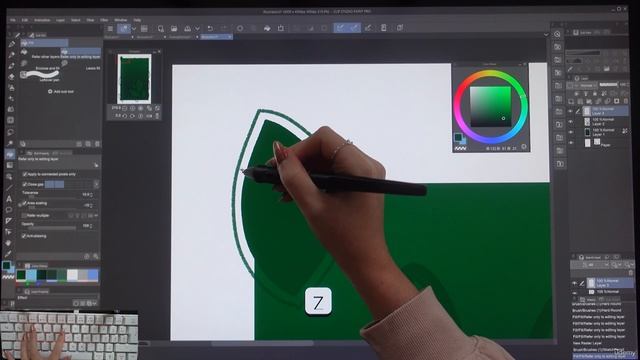Toggle the 'Anti-aliasing' checkbox
This screenshot has height=360, width=640.
(24, 236)
